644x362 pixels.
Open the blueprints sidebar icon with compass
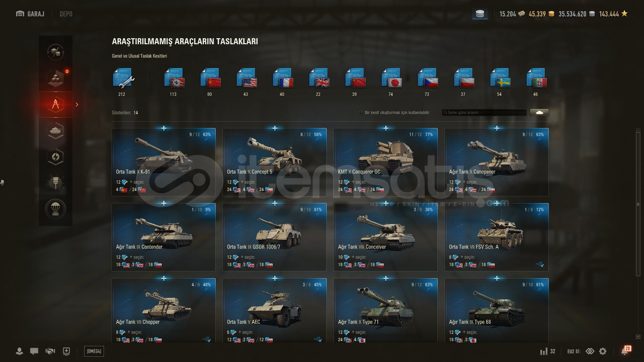pos(56,105)
